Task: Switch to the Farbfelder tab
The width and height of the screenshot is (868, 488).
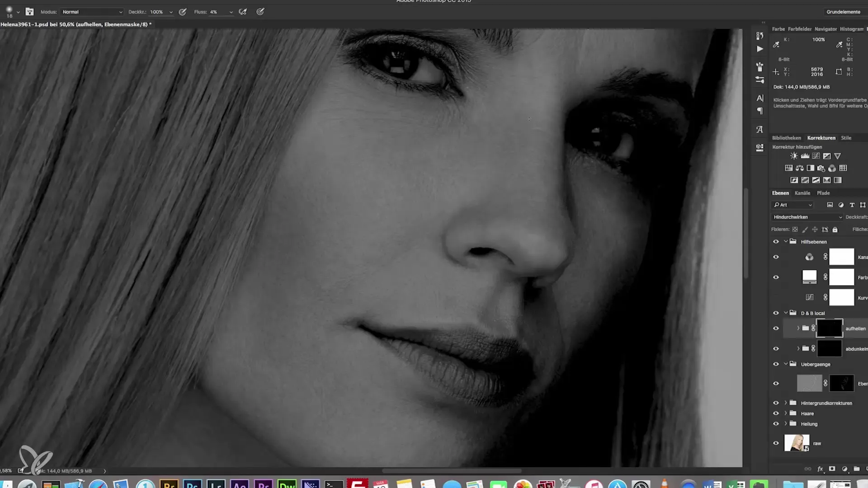Action: (x=800, y=29)
